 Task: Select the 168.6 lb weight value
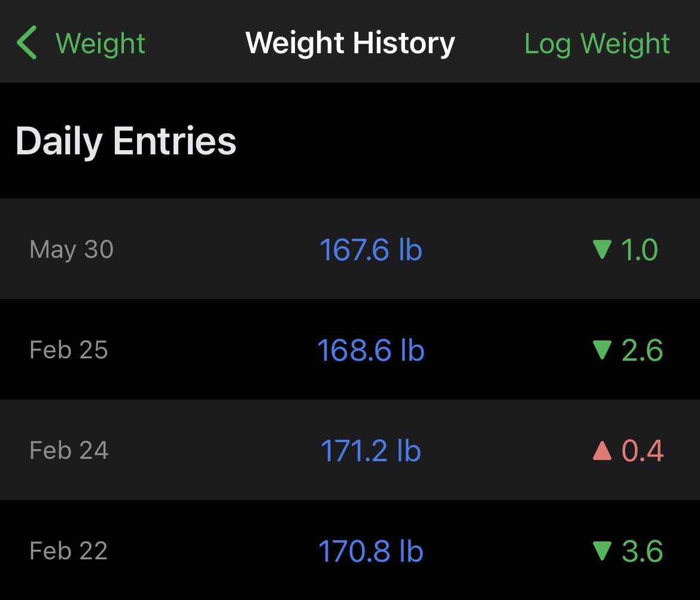(370, 350)
